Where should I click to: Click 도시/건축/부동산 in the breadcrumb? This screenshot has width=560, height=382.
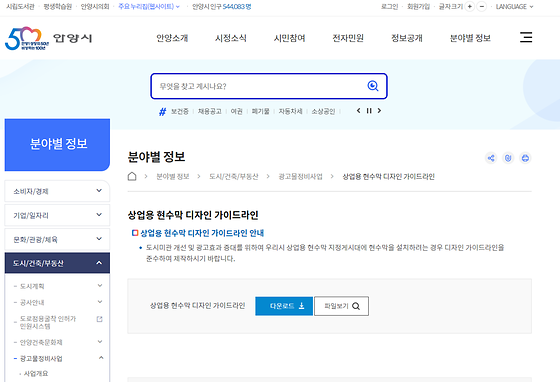234,176
